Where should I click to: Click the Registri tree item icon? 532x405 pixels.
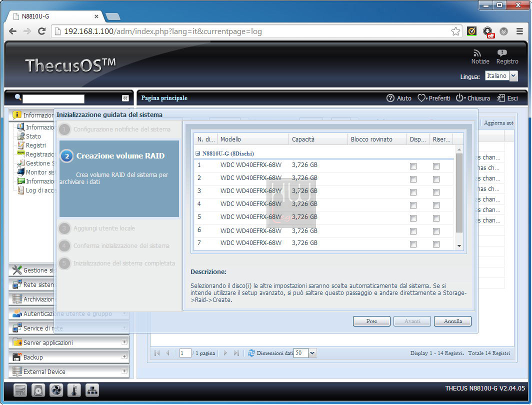pyautogui.click(x=20, y=145)
